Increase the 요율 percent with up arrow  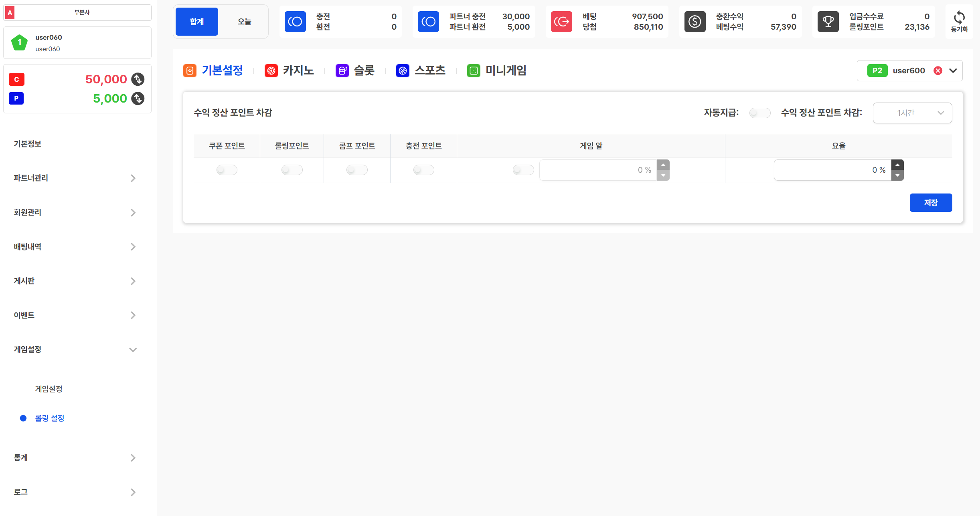[897, 165]
